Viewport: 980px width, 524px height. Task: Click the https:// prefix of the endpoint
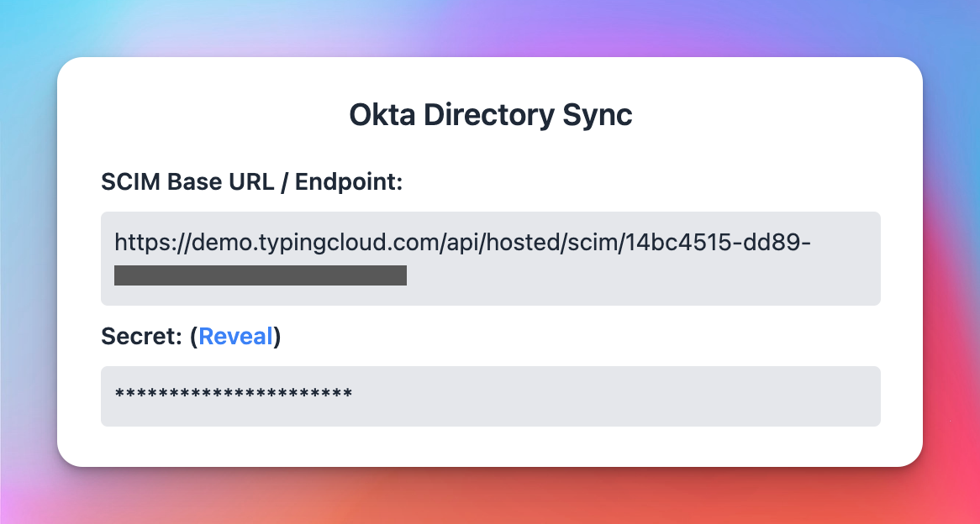152,243
